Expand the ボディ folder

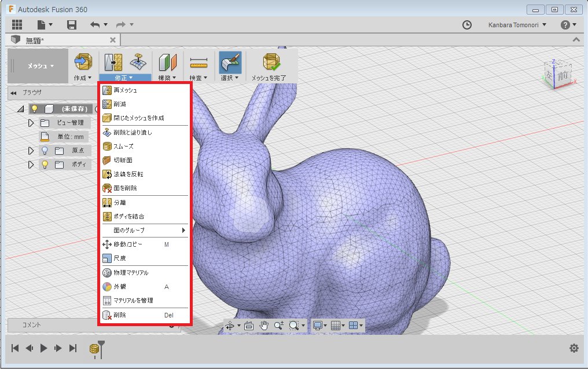click(31, 165)
